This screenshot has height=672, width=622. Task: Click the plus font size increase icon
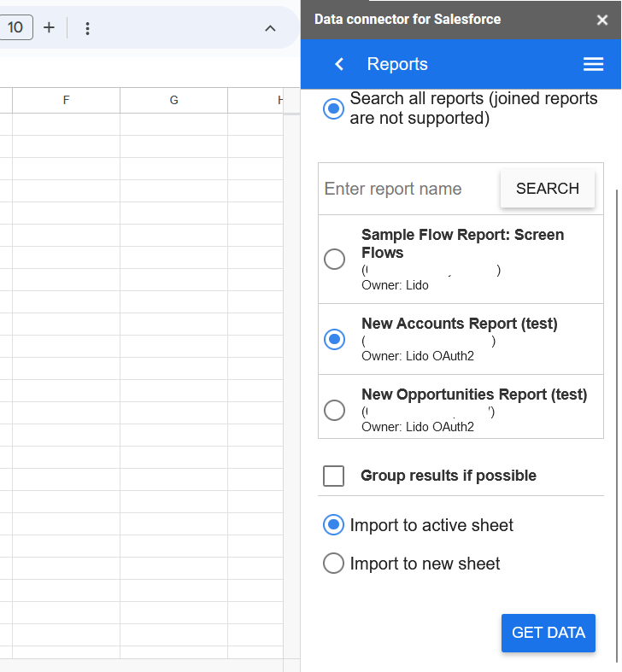[x=50, y=28]
